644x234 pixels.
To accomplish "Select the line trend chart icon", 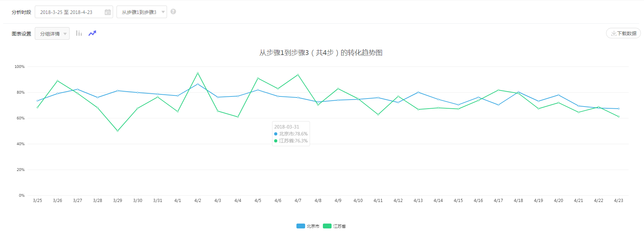I will (x=92, y=33).
